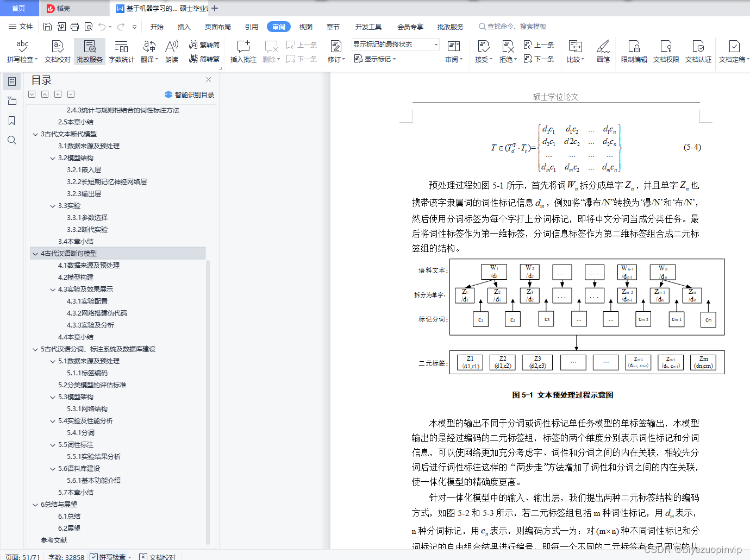The width and height of the screenshot is (750, 560).
Task: Close the 目录 navigation pane
Action: point(208,79)
